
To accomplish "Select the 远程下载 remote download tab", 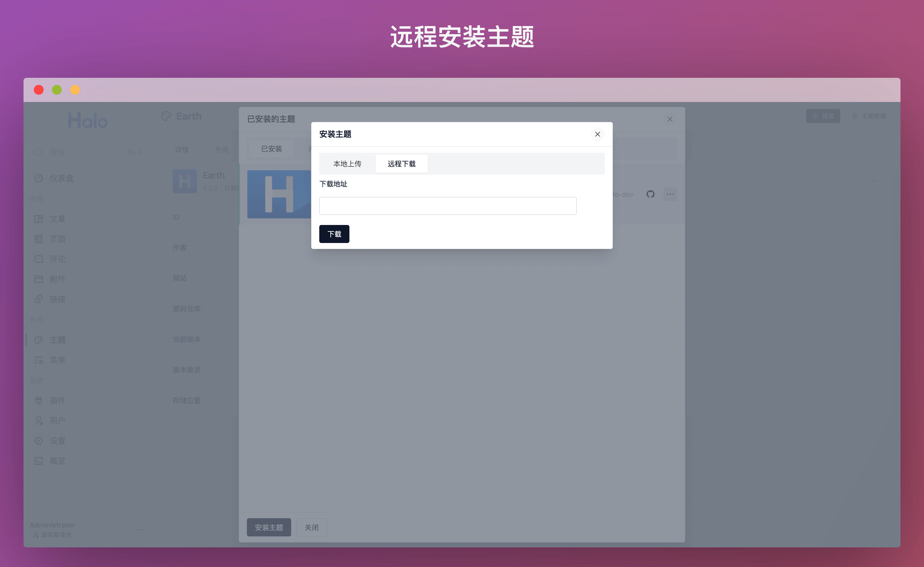I will (x=401, y=164).
